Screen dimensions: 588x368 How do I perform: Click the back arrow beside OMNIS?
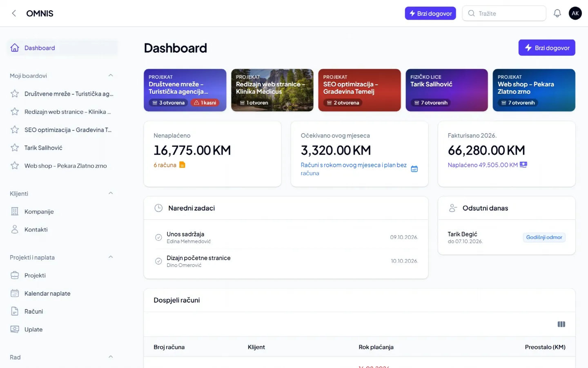pos(14,13)
